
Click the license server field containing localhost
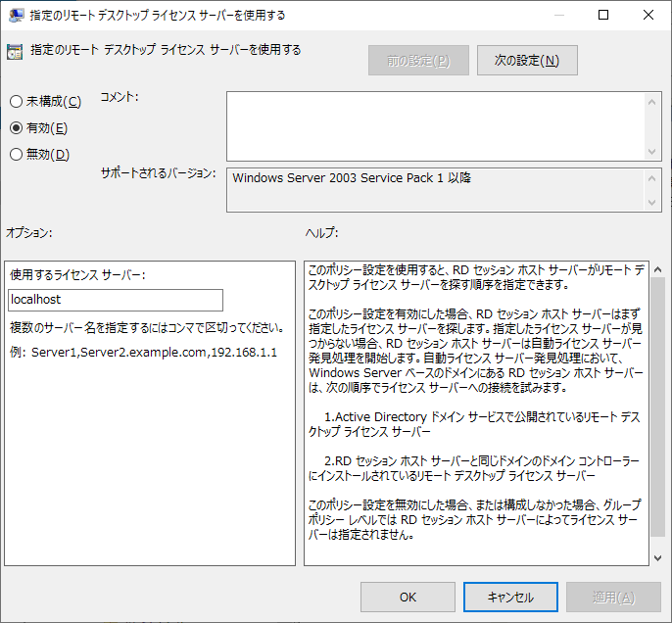click(x=116, y=300)
